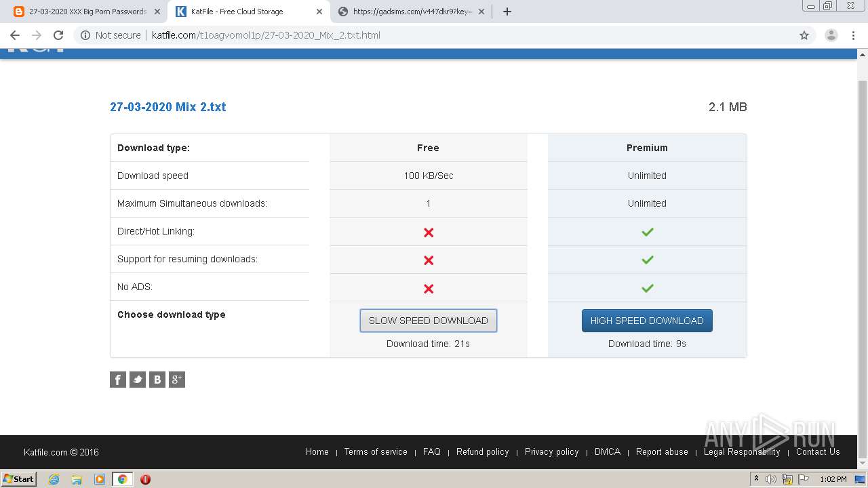
Task: Open the Contact Us link
Action: [x=818, y=451]
